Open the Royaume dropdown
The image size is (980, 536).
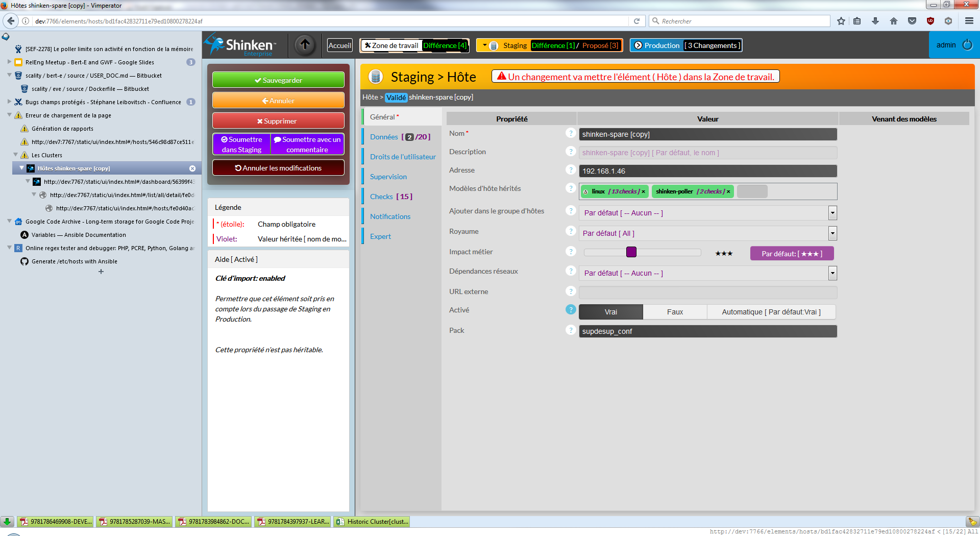[832, 233]
